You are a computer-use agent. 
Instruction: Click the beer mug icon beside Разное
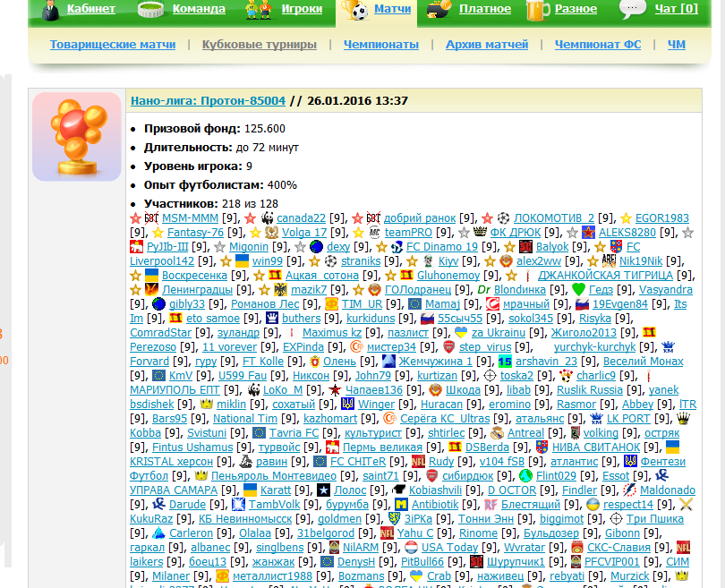[538, 10]
